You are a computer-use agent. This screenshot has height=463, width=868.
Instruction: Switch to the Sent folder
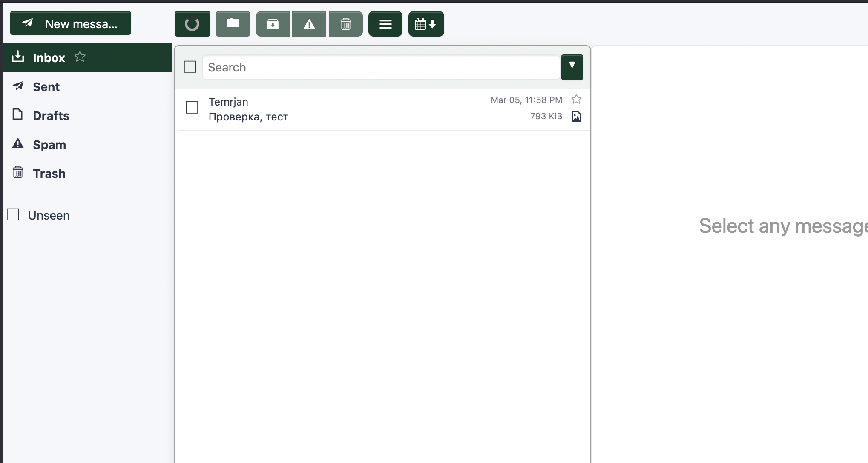(46, 86)
